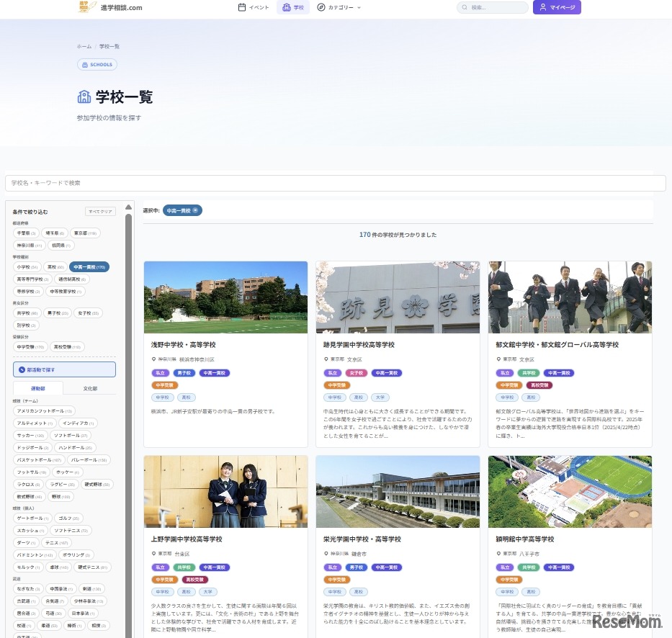Deselect the active 中高一貫校 sidebar filter
Image resolution: width=672 pixels, height=638 pixels.
[x=89, y=267]
